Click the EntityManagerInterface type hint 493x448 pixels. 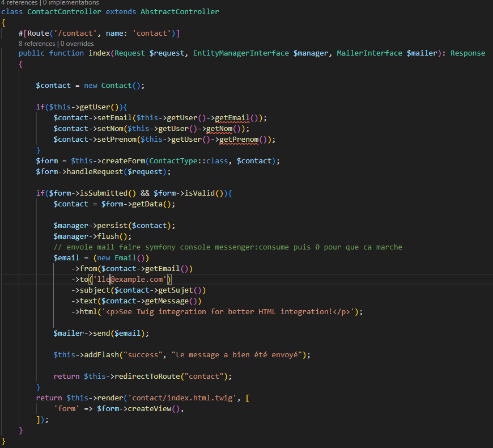coord(241,53)
